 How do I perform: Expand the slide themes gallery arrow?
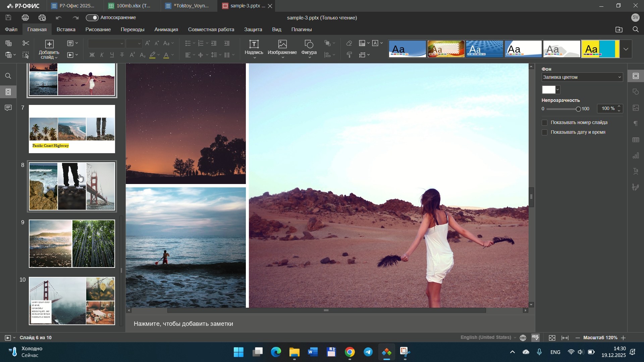[626, 49]
